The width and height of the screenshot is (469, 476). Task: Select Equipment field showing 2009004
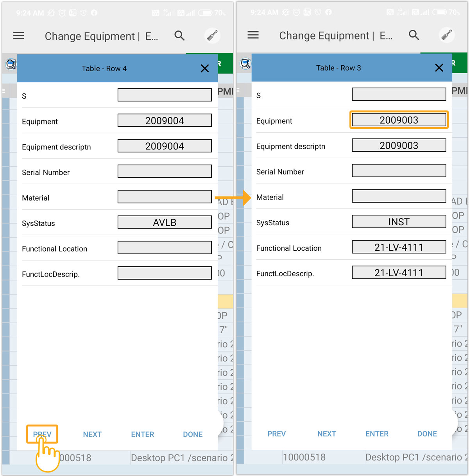[x=165, y=121]
